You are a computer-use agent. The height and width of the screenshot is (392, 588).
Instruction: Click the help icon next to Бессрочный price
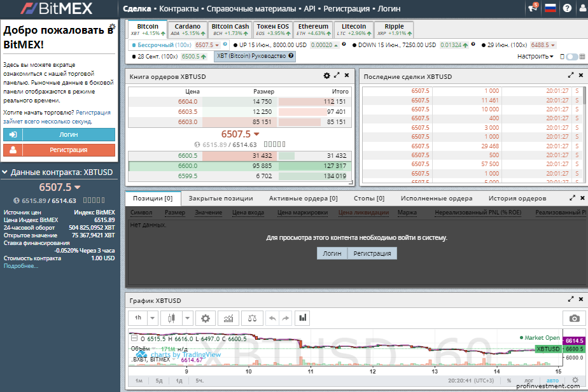225,45
